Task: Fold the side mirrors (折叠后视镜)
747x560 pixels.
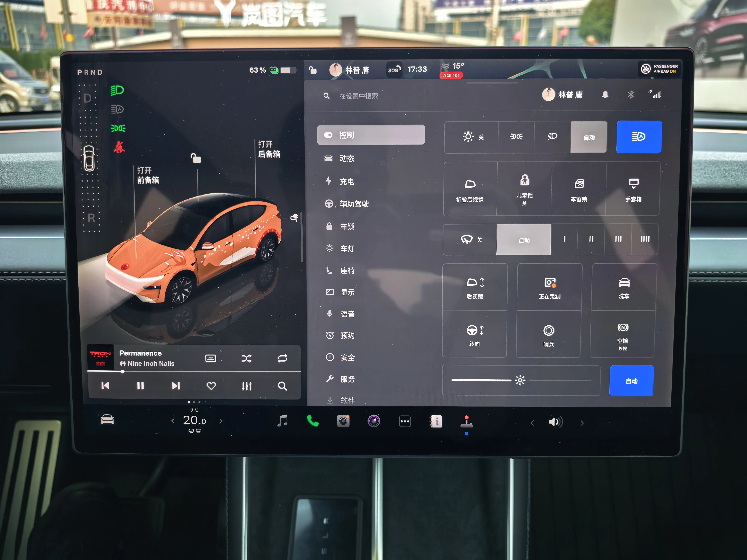Action: 470,189
